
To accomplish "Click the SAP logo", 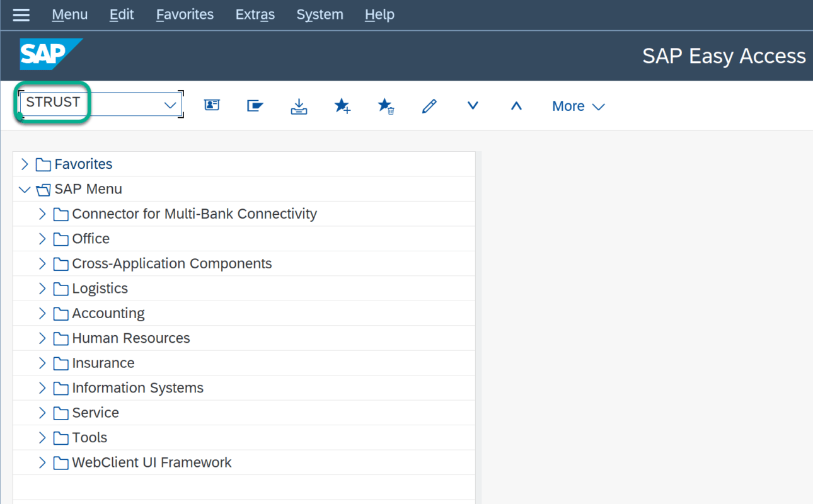I will (50, 54).
